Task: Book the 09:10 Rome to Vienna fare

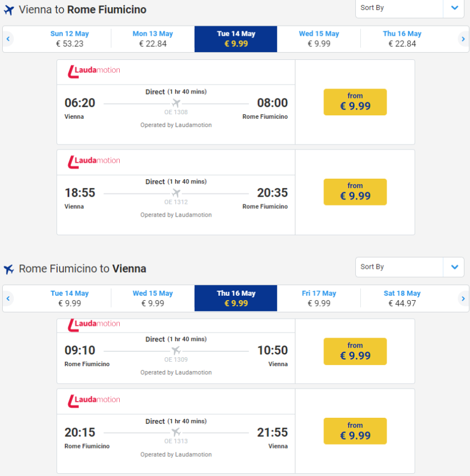Action: (x=355, y=351)
